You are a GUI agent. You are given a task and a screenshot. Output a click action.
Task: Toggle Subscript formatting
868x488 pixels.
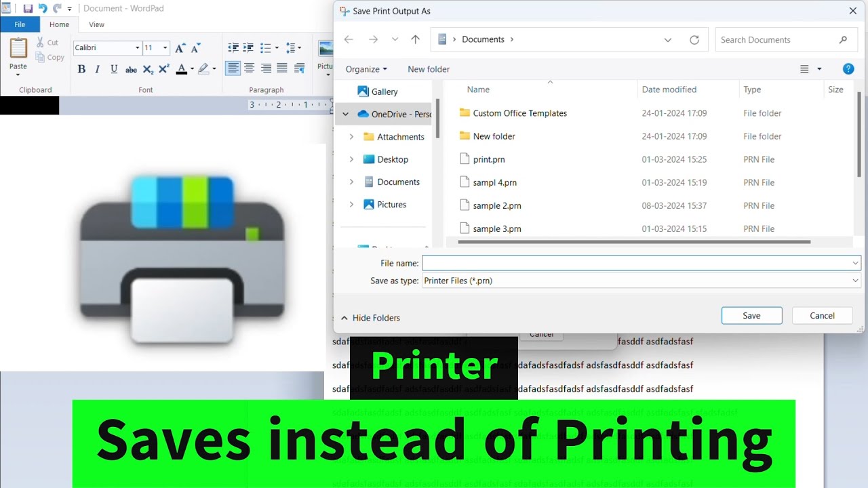tap(148, 69)
